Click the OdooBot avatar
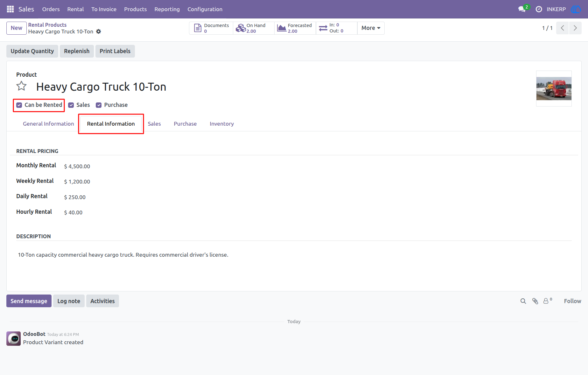The height and width of the screenshot is (375, 588). tap(14, 338)
